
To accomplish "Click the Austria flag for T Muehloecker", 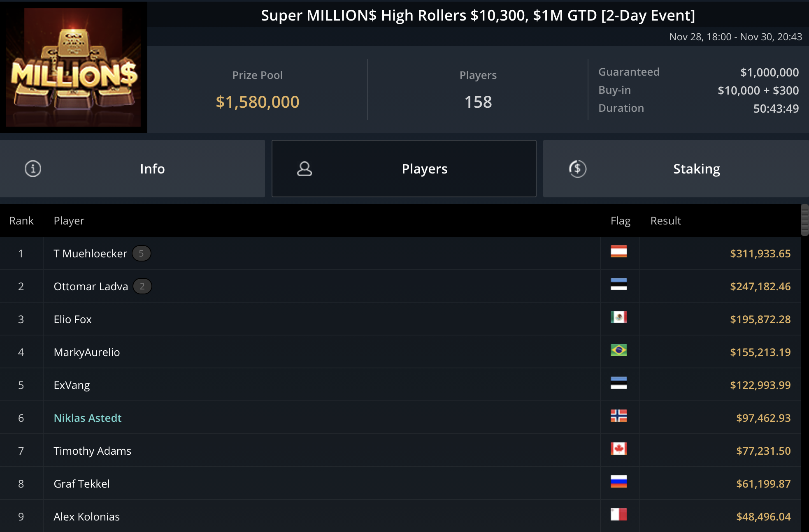I will point(618,251).
